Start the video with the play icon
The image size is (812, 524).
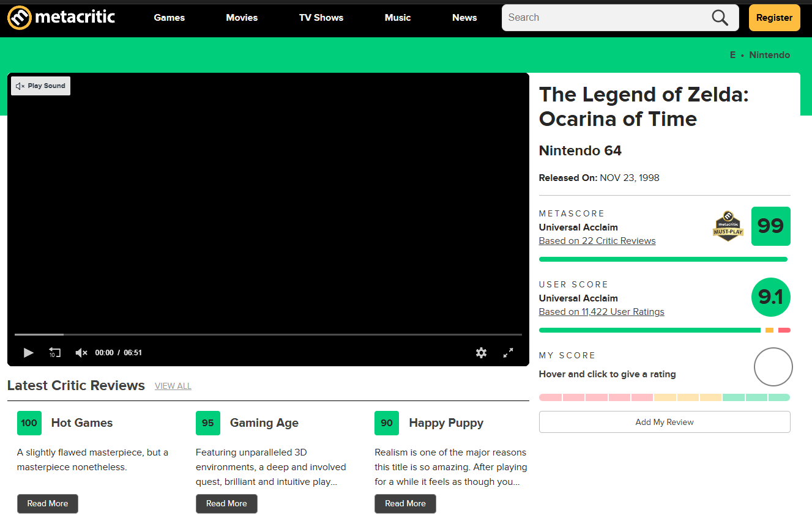pyautogui.click(x=28, y=353)
